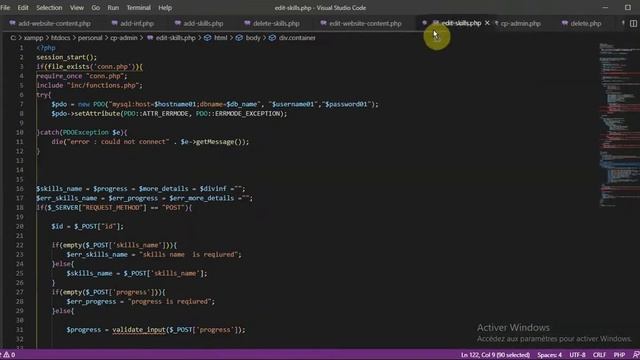The image size is (640, 360).
Task: Click the PHP icon on delete-skills.php tab
Action: tap(247, 23)
